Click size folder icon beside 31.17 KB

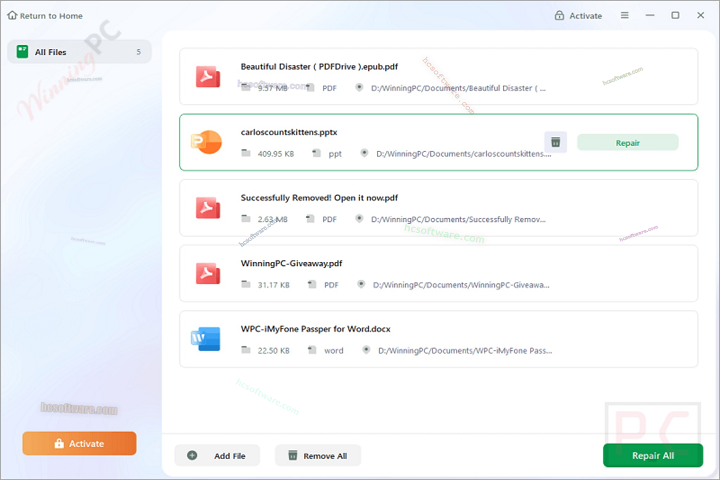tap(246, 284)
